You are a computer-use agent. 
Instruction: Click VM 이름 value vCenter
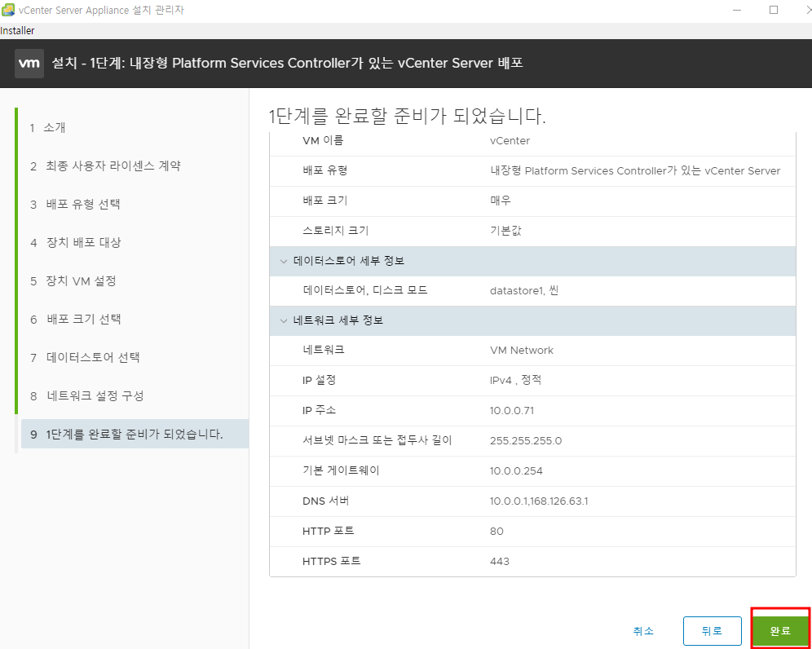tap(510, 141)
